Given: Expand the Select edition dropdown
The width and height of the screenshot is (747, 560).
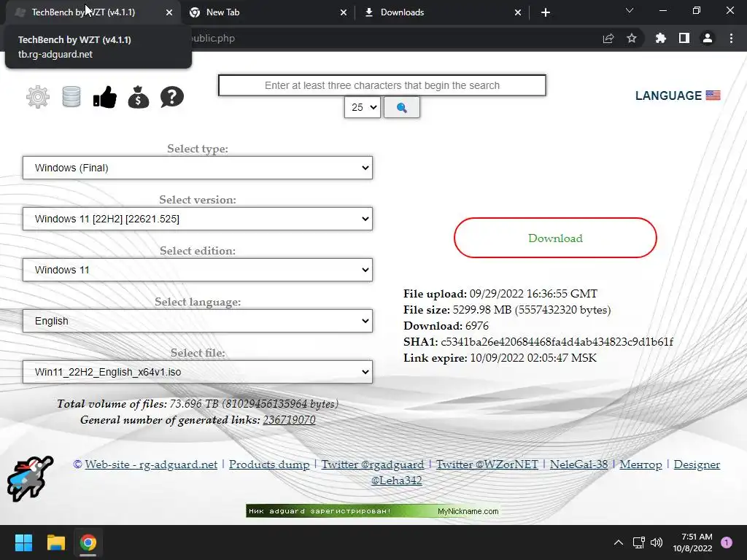Looking at the screenshot, I should point(198,270).
